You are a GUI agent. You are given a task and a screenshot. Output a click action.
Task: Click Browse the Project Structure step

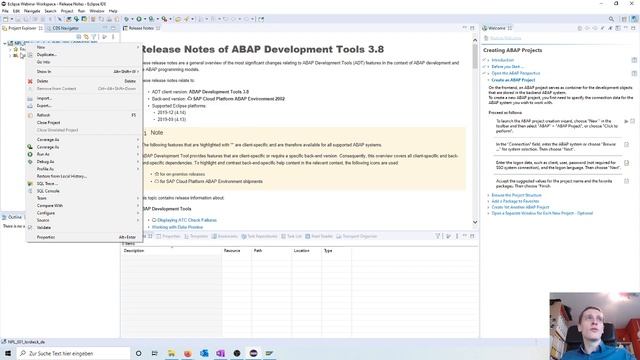[516, 195]
